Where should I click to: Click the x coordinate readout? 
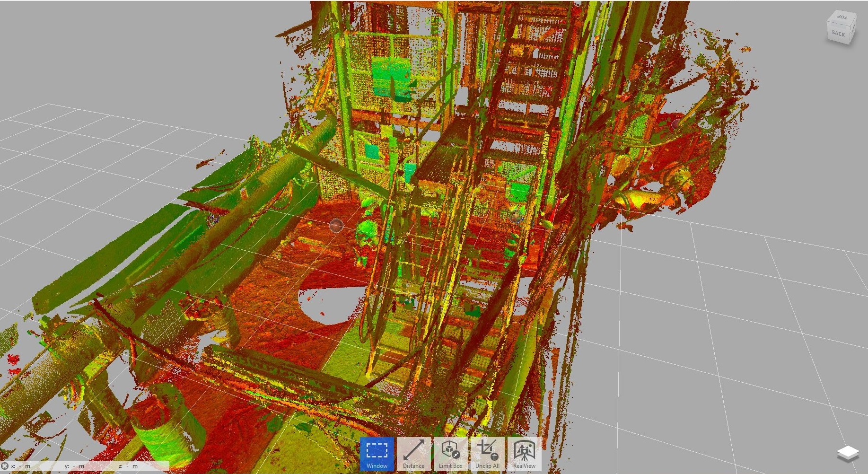click(x=21, y=466)
